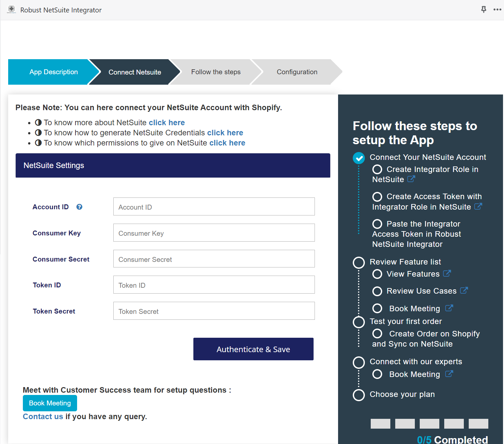504x444 pixels.
Task: Toggle the Choose your plan step circle
Action: pyautogui.click(x=359, y=395)
